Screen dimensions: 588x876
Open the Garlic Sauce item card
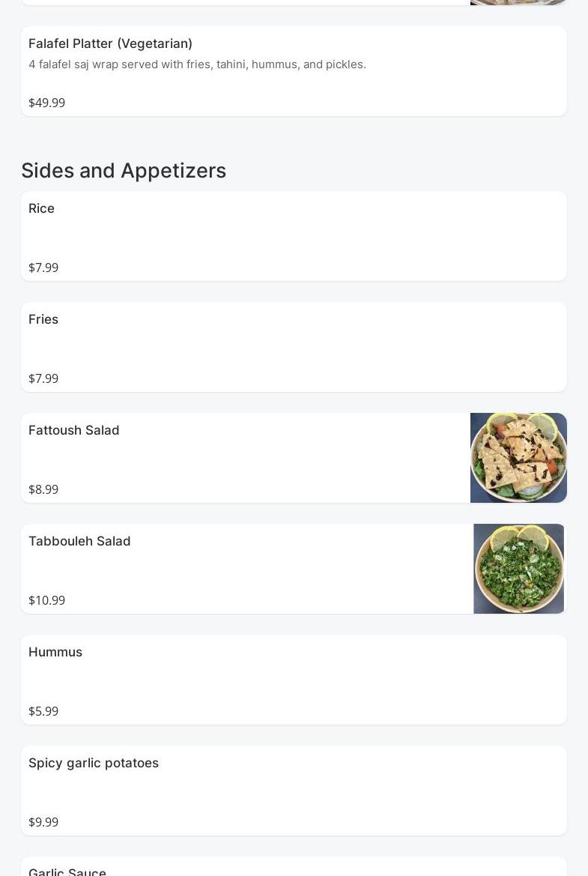(67, 871)
